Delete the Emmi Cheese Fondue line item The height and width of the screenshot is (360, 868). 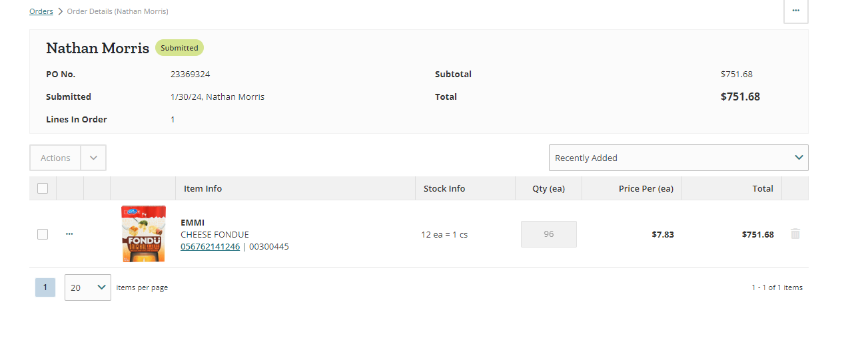(795, 234)
